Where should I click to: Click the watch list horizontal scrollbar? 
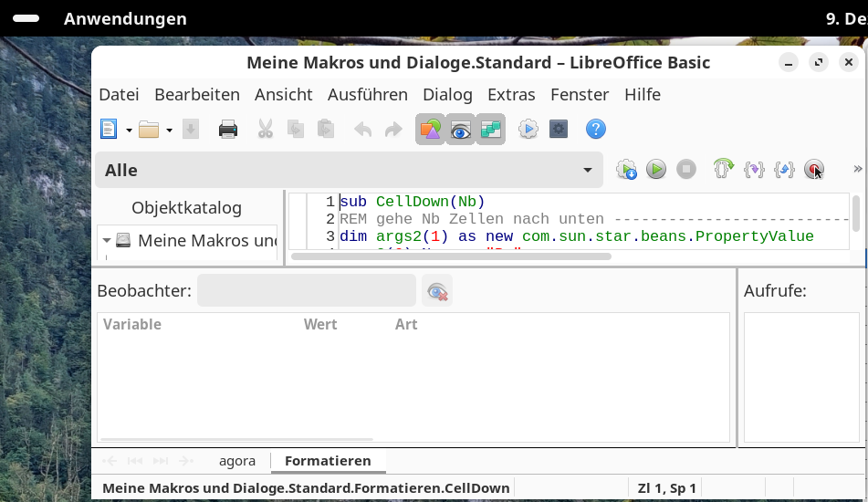point(237,439)
